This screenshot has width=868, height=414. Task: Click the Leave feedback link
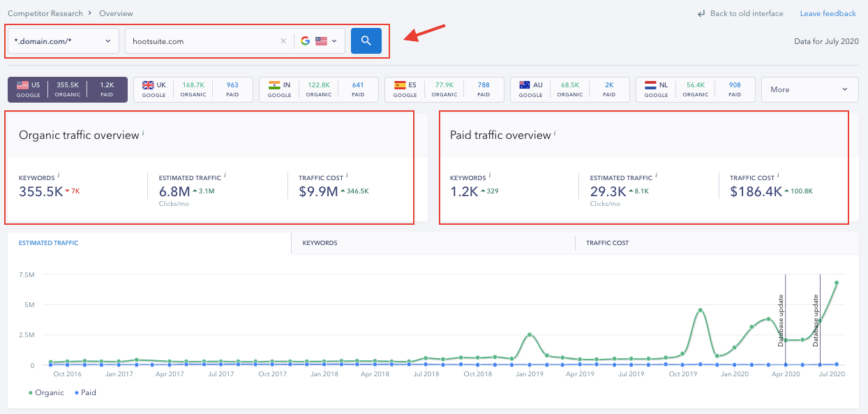[828, 14]
